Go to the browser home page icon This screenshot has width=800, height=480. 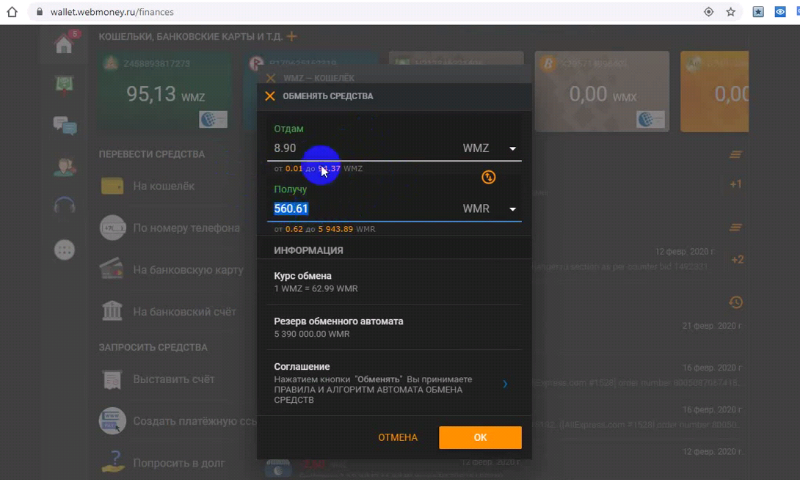[x=14, y=12]
